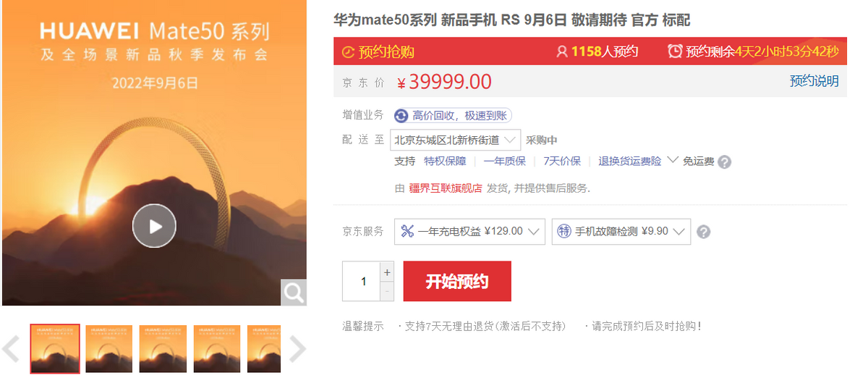Viewport: 868px width, 386px height.
Task: Expand the 手机故障检测 ¥9.90 dropdown
Action: click(621, 232)
